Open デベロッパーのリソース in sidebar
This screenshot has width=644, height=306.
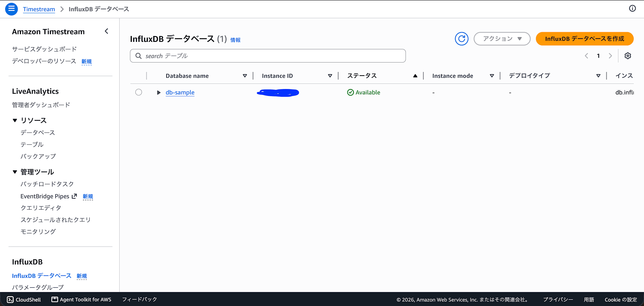click(x=44, y=61)
